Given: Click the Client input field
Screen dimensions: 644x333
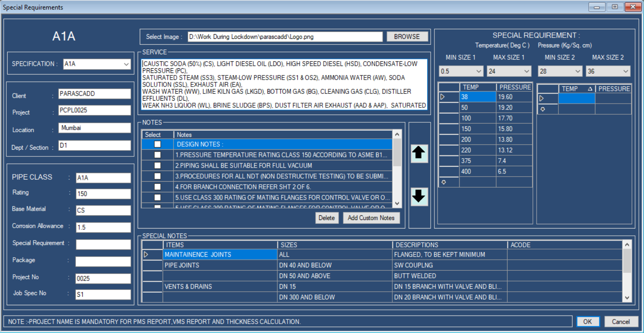Looking at the screenshot, I should click(95, 94).
